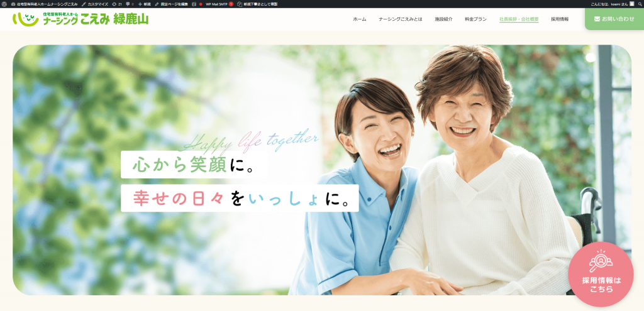Viewport: 644px width, 311px height.
Task: Click 固定ページを編集 in admin bar
Action: tap(172, 4)
